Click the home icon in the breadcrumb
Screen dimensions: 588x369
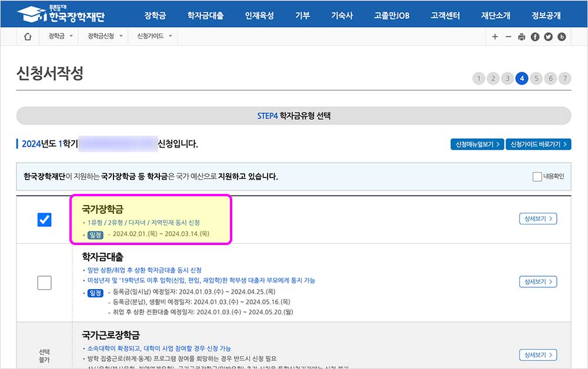[x=27, y=36]
